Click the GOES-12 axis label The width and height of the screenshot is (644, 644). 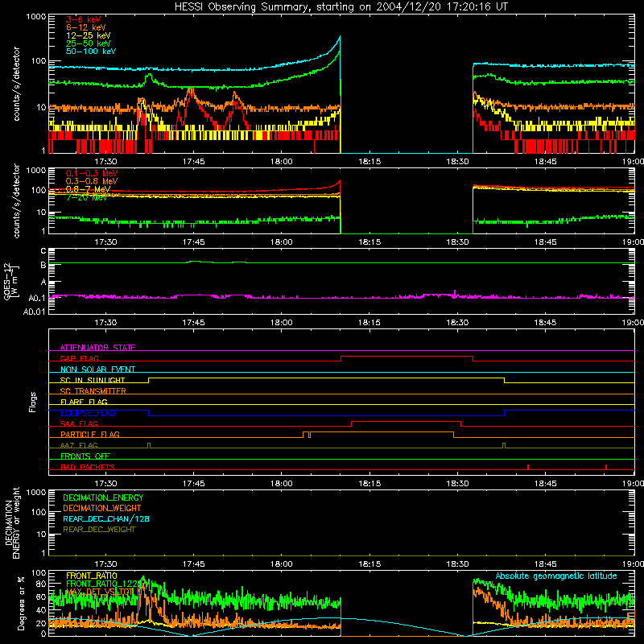coord(11,282)
